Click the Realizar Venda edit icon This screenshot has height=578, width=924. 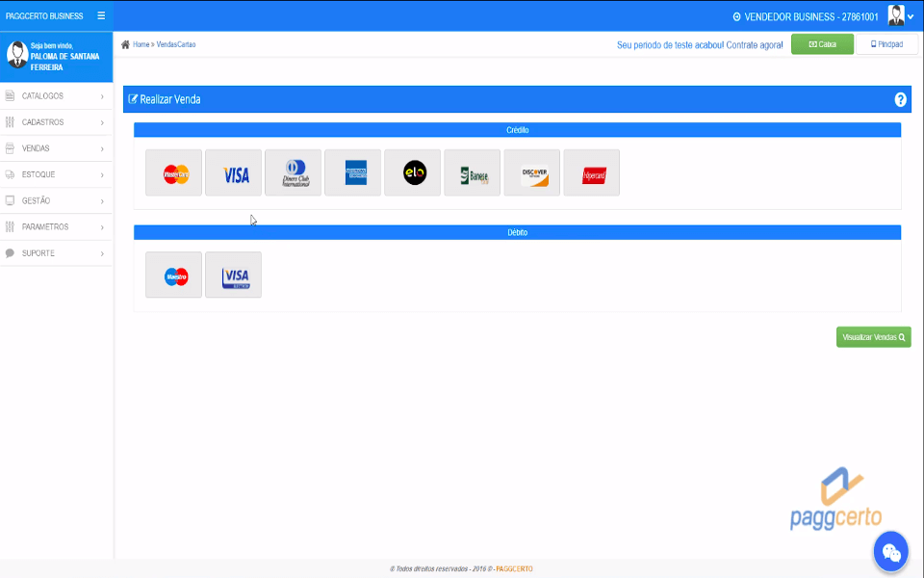133,99
